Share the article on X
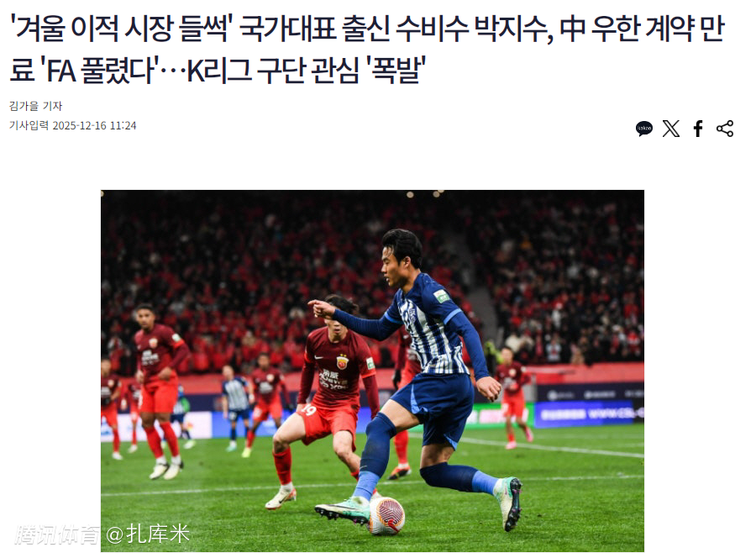 click(x=671, y=129)
